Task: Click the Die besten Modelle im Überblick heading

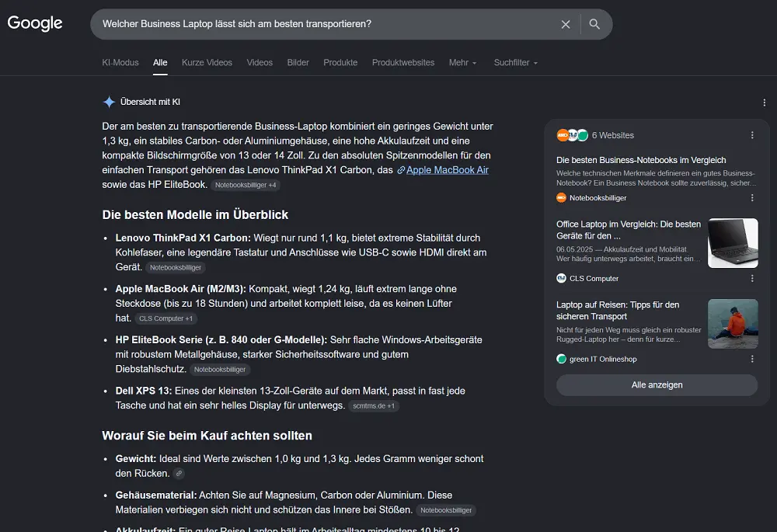Action: point(195,215)
